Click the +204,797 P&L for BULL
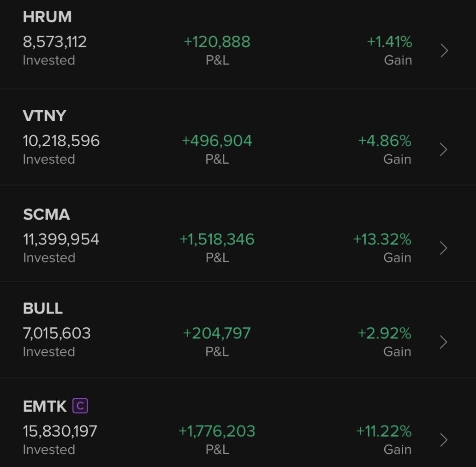This screenshot has width=476, height=467. point(216,333)
